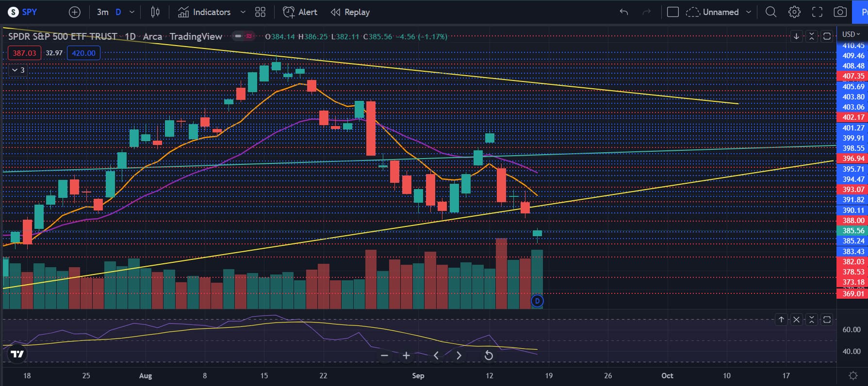
Task: Click the Sep label on time axis
Action: [418, 376]
